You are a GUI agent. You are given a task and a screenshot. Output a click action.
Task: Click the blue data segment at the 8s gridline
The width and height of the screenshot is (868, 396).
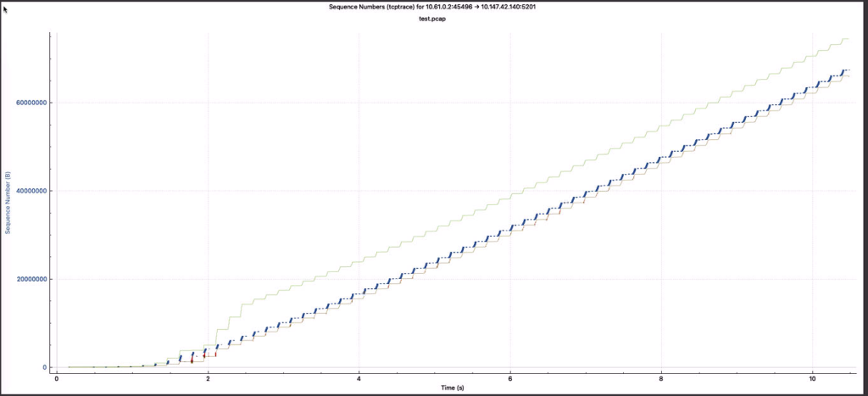click(661, 161)
